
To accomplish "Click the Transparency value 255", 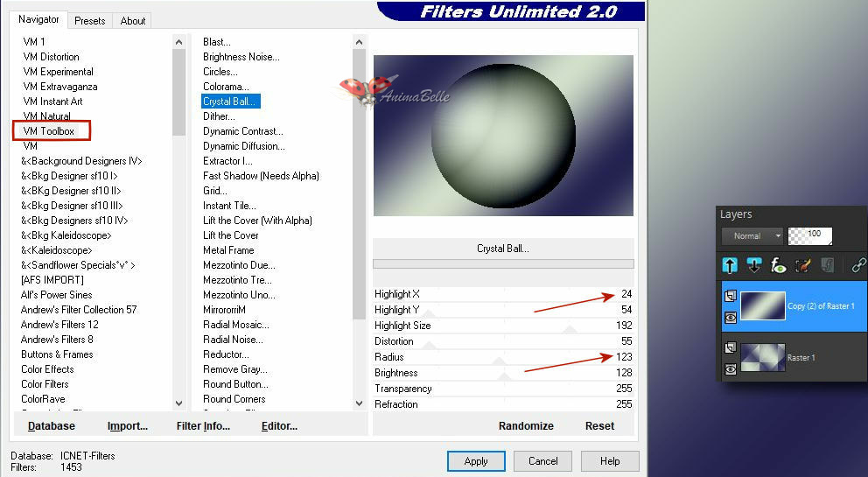I will click(624, 389).
